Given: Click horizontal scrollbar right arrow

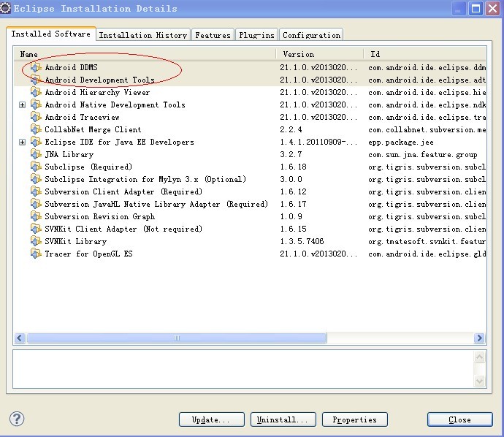Looking at the screenshot, I should pyautogui.click(x=480, y=338).
